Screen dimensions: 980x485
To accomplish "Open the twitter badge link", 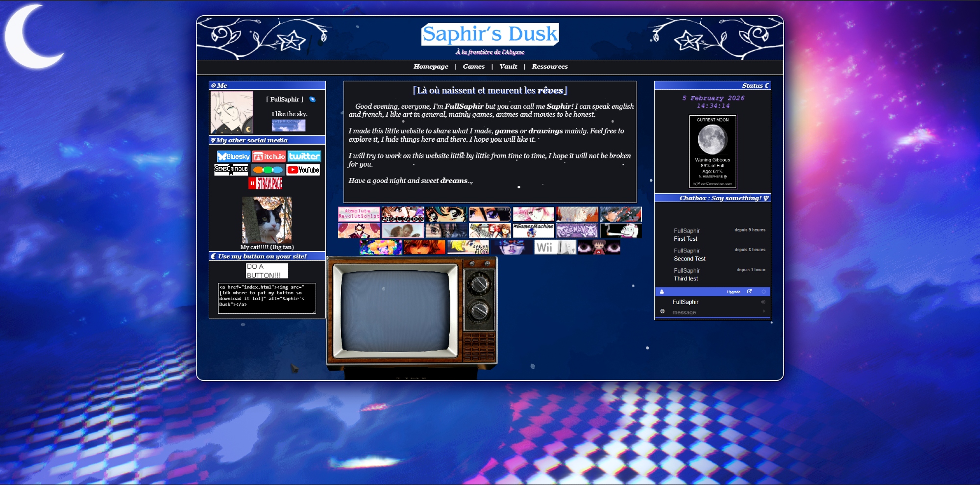I will (304, 156).
